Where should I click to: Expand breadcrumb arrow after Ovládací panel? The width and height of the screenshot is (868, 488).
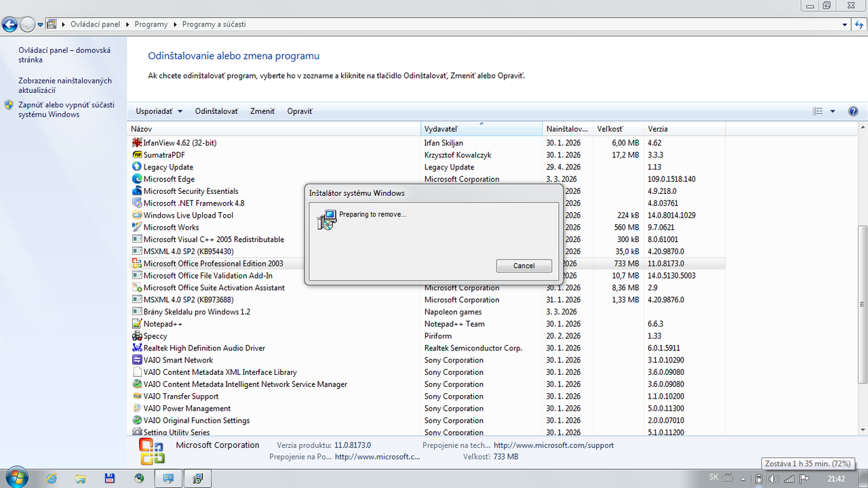(x=127, y=24)
